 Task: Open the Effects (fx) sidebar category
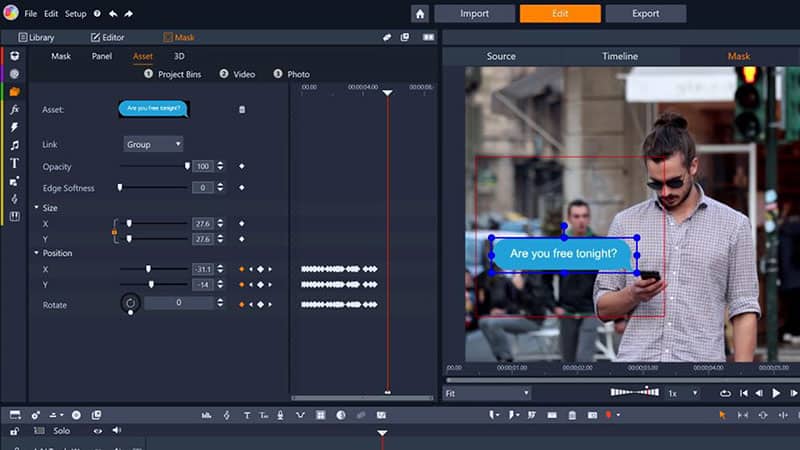14,109
